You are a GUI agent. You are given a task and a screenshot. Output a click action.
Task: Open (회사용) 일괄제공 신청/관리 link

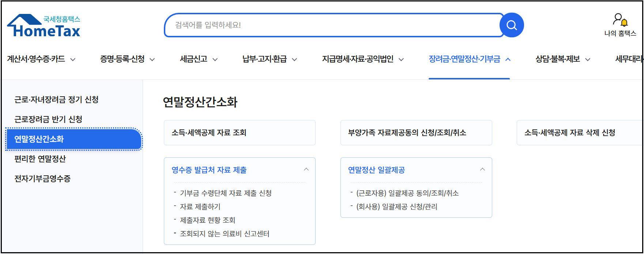pyautogui.click(x=397, y=207)
